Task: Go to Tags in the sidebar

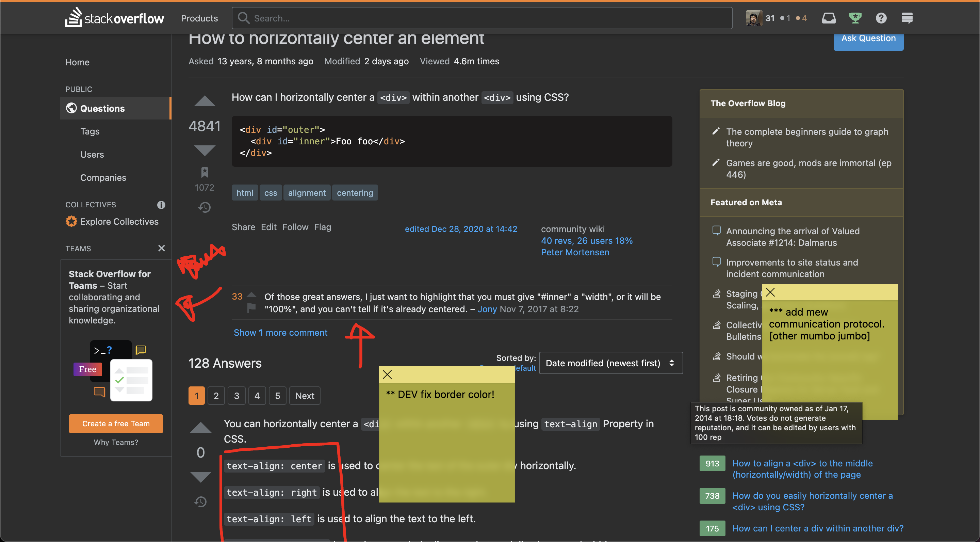Action: 90,131
